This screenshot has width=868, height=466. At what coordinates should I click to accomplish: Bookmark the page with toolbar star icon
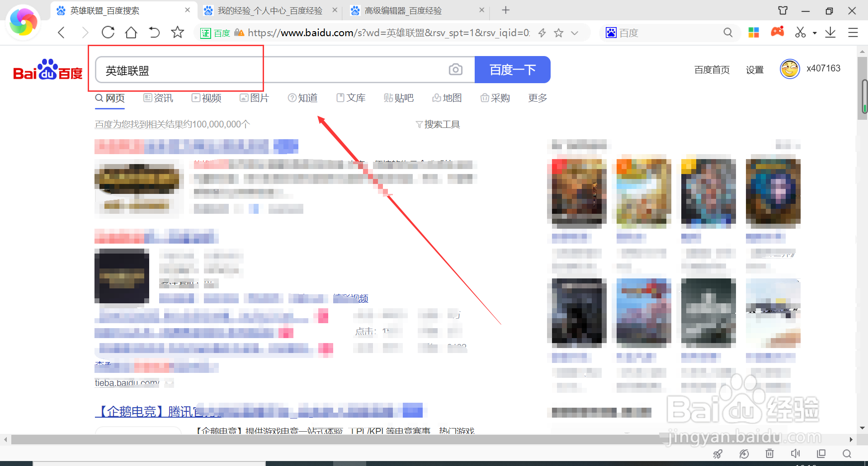pyautogui.click(x=178, y=32)
